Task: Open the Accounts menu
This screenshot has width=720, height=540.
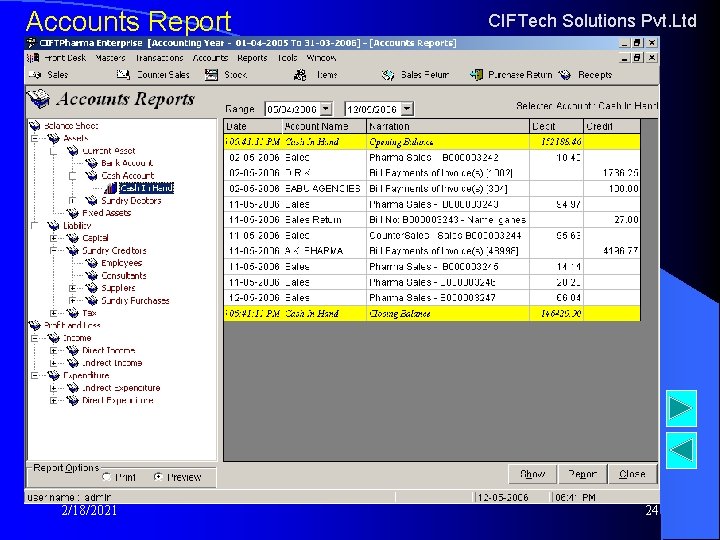Action: click(x=210, y=58)
